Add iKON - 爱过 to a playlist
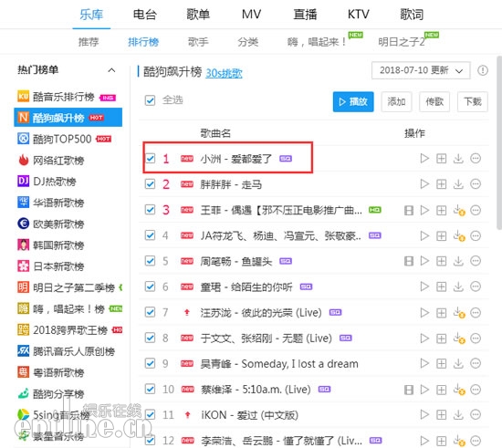The image size is (502, 448). pyautogui.click(x=442, y=415)
